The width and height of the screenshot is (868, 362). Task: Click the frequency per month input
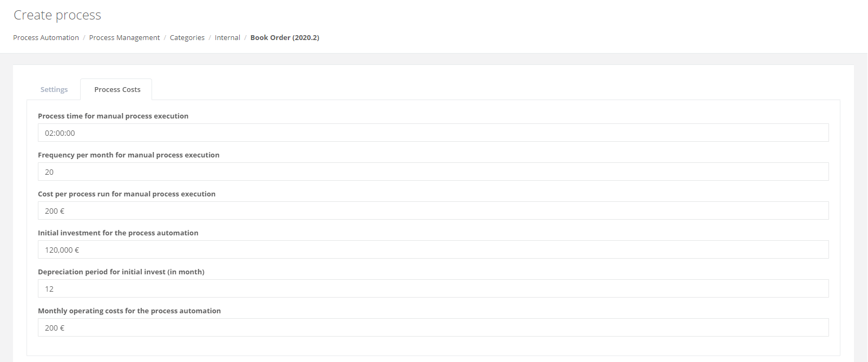click(x=433, y=172)
